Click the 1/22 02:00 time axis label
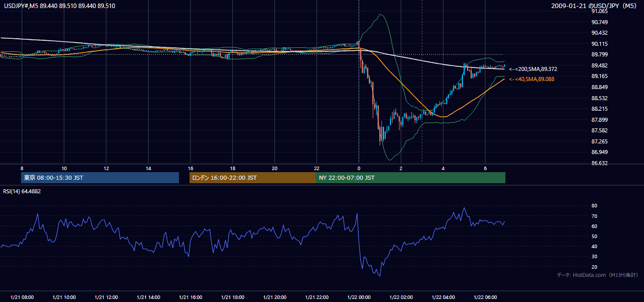Image resolution: width=644 pixels, height=302 pixels. tap(401, 297)
